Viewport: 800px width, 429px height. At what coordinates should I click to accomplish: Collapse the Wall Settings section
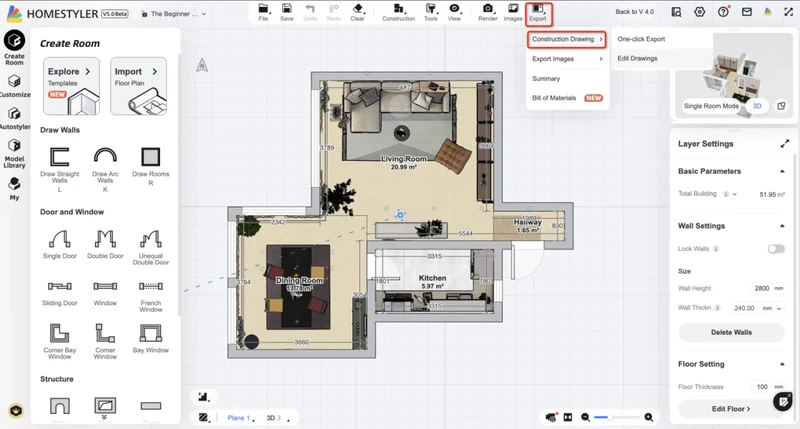[782, 226]
